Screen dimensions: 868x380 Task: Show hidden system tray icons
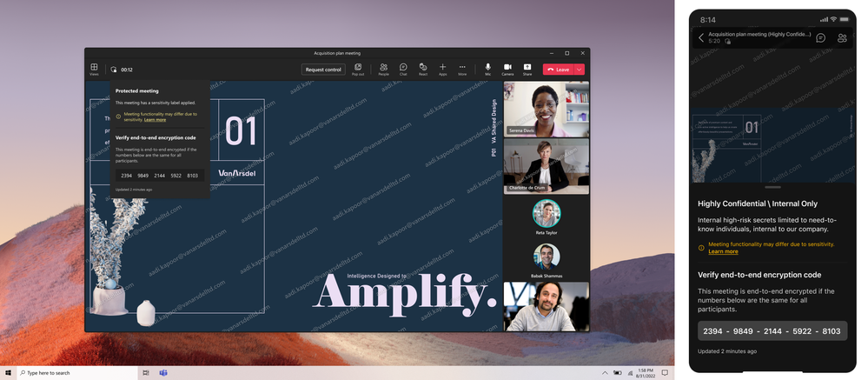coord(605,373)
